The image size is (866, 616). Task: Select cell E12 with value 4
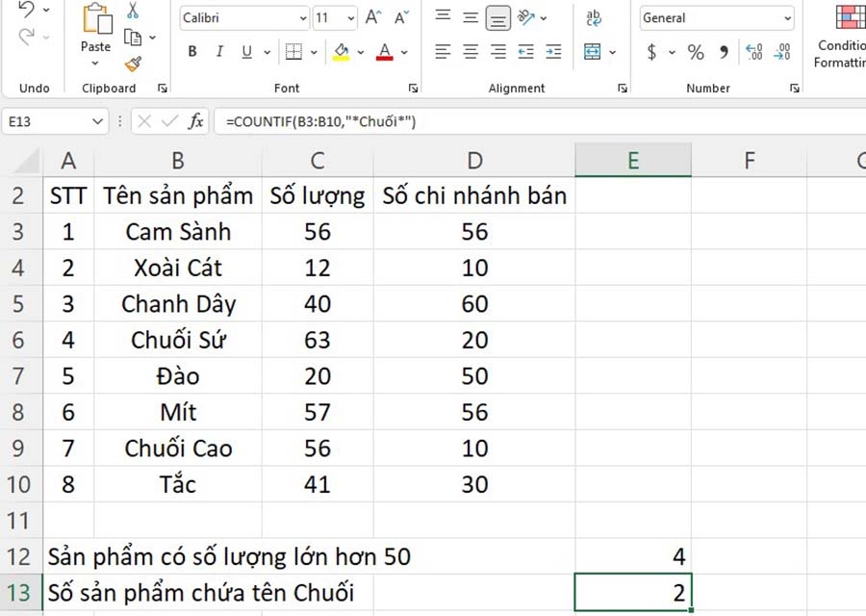[633, 556]
